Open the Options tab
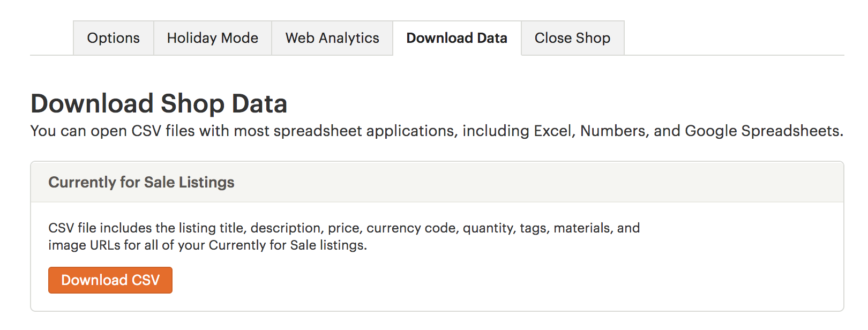 point(113,38)
